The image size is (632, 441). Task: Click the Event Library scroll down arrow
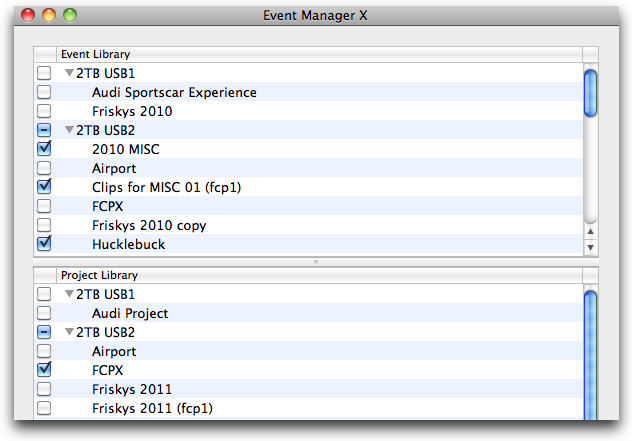pyautogui.click(x=590, y=247)
